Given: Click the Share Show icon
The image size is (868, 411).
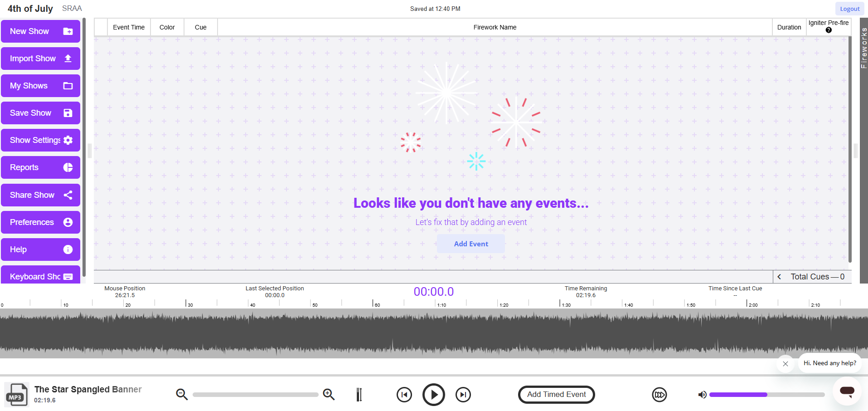Looking at the screenshot, I should [x=68, y=195].
